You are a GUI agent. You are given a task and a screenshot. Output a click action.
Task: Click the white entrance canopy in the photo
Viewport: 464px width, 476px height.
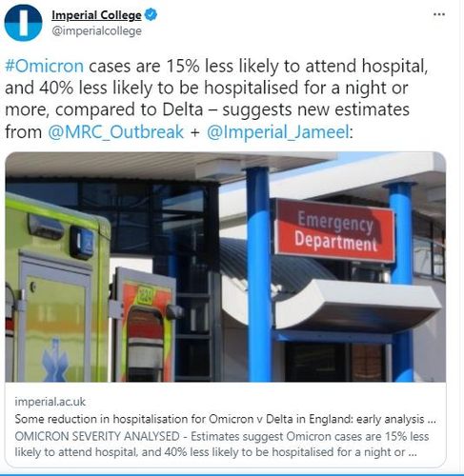click(x=357, y=307)
